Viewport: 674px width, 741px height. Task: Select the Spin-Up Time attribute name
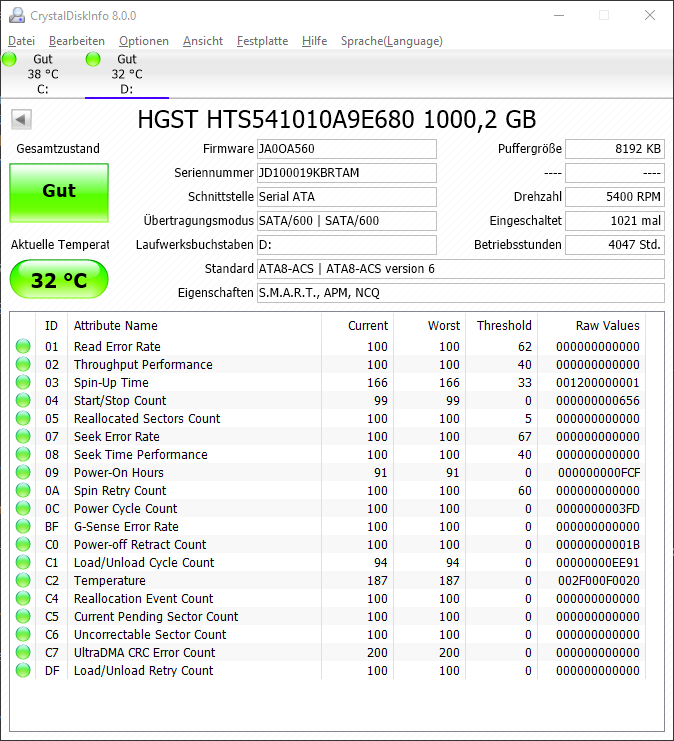point(111,383)
